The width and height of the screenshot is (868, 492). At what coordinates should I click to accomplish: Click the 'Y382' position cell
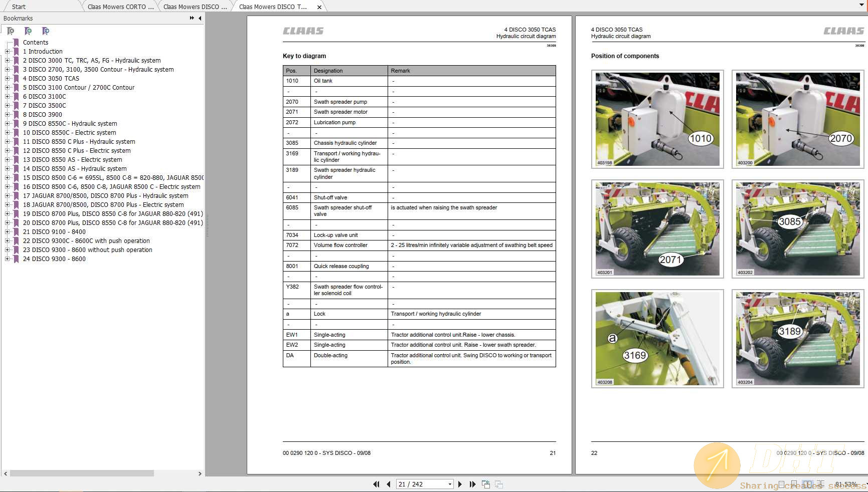pos(297,290)
